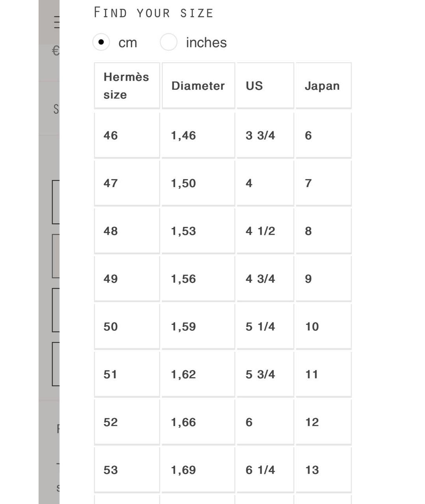Image resolution: width=425 pixels, height=504 pixels.
Task: Open the hamburger menu behind the overlay
Action: [x=57, y=22]
